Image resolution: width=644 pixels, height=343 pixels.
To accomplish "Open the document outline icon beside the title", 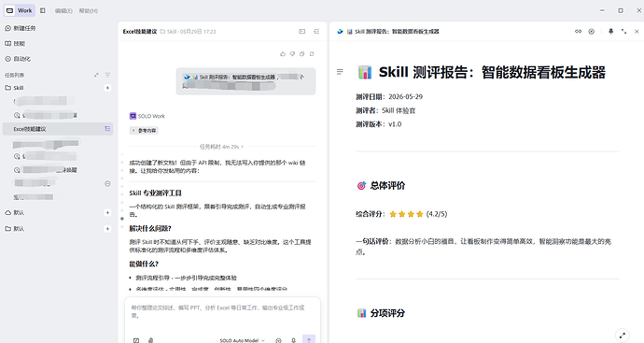I will [340, 72].
